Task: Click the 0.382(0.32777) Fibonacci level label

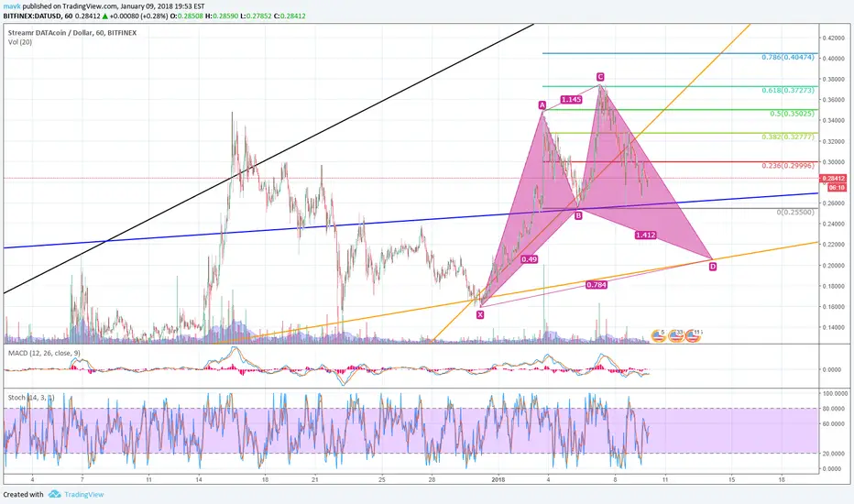Action: (787, 137)
